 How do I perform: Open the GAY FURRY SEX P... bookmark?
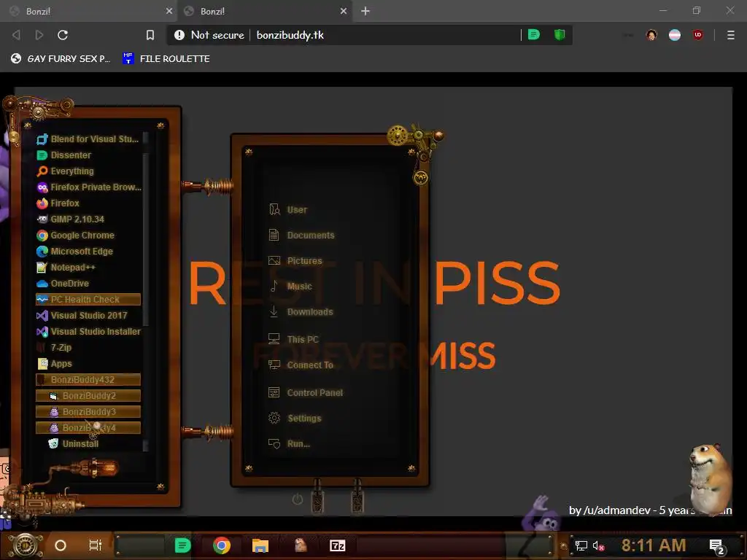click(61, 58)
